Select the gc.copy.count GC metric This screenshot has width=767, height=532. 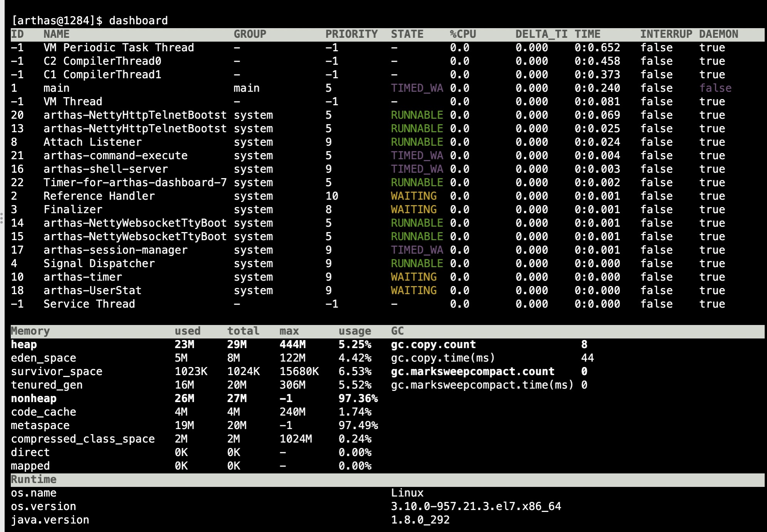click(x=433, y=344)
